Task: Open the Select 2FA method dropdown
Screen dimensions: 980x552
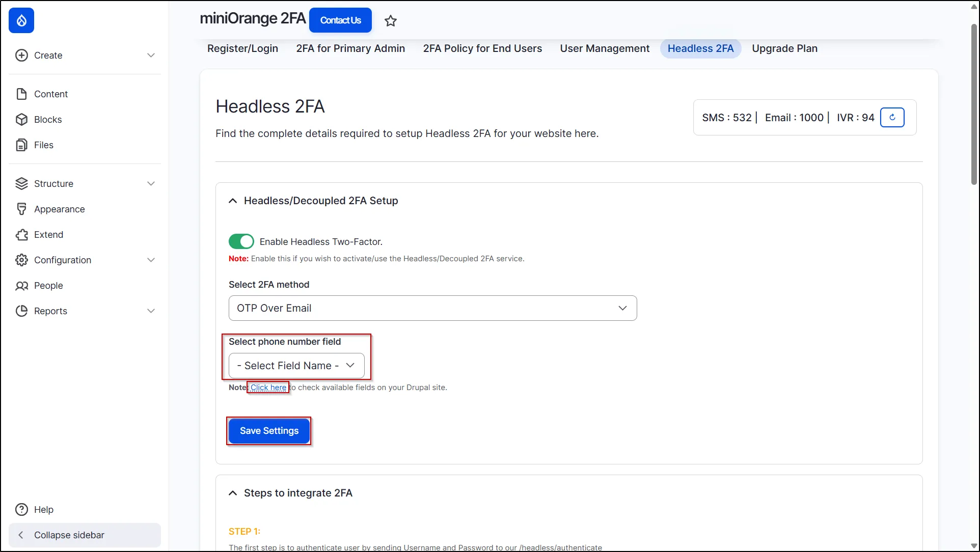Action: 432,308
